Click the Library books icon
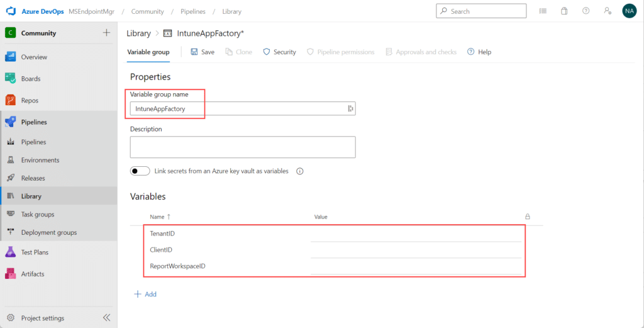The width and height of the screenshot is (644, 328). pyautogui.click(x=11, y=196)
